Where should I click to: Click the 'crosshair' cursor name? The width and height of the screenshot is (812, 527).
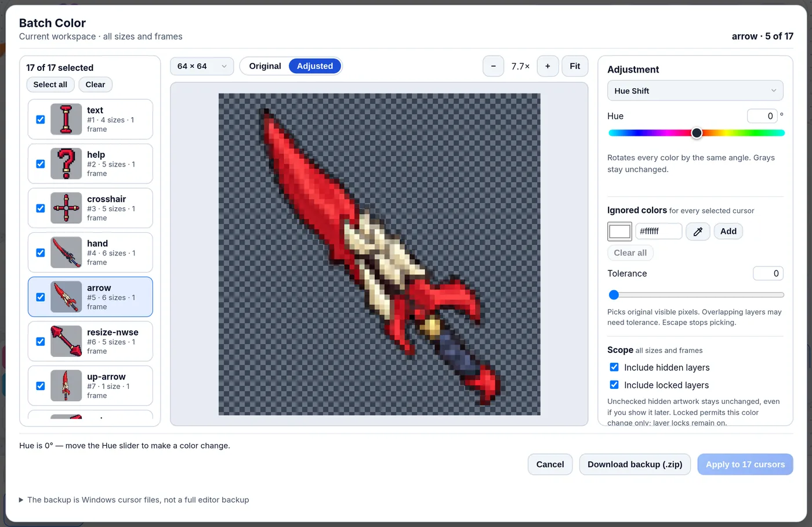(x=106, y=199)
